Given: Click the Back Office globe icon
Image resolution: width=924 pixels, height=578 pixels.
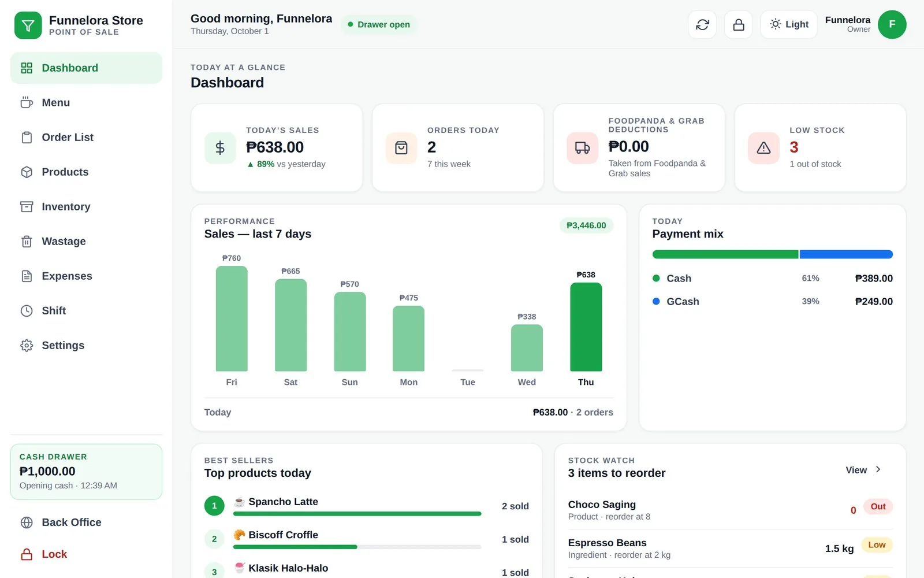Looking at the screenshot, I should coord(27,523).
